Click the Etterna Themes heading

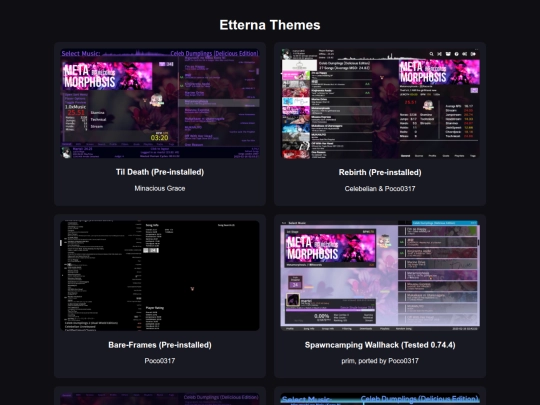pyautogui.click(x=270, y=25)
